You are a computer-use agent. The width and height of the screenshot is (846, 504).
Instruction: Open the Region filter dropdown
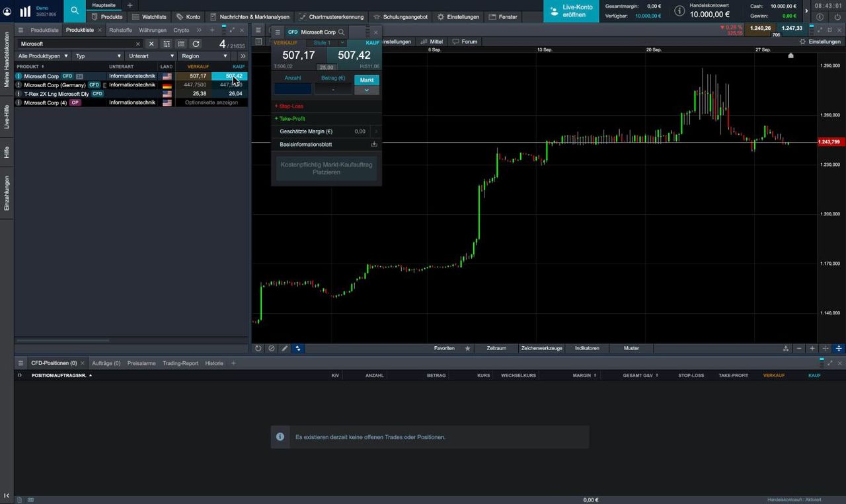pyautogui.click(x=204, y=56)
